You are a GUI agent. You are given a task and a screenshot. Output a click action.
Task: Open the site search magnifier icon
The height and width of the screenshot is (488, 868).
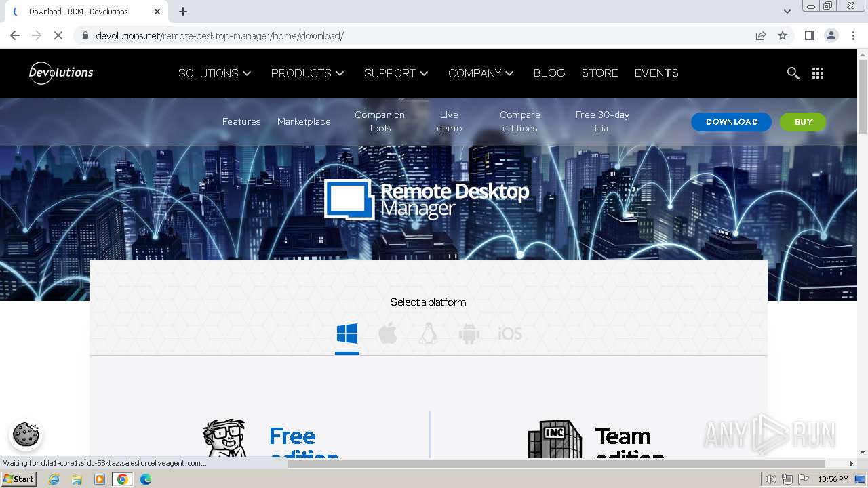click(x=793, y=73)
